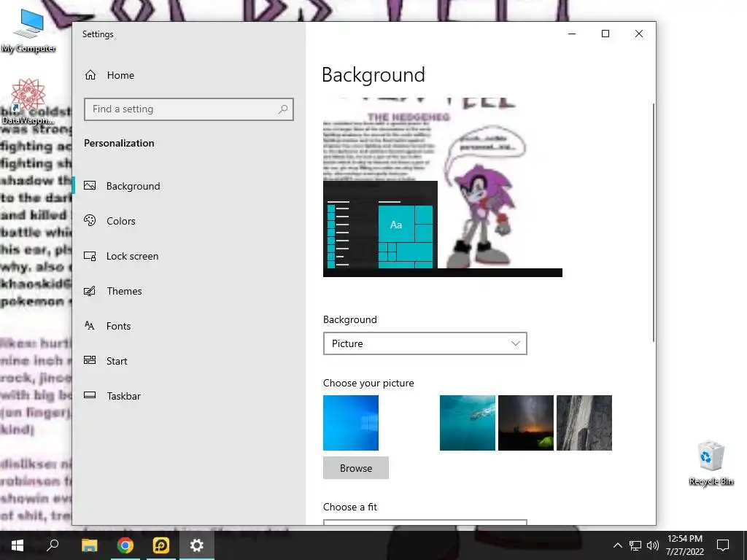Click the volume speaker icon

coord(653,545)
